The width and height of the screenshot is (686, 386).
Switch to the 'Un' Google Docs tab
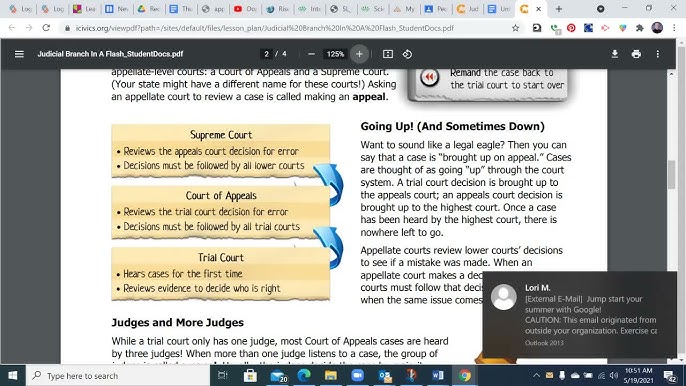click(x=499, y=9)
